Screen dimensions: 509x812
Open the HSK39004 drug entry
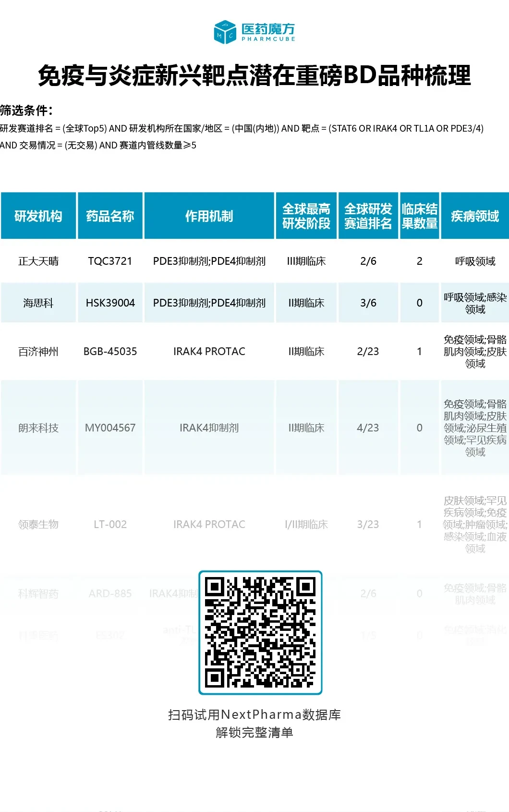(110, 303)
